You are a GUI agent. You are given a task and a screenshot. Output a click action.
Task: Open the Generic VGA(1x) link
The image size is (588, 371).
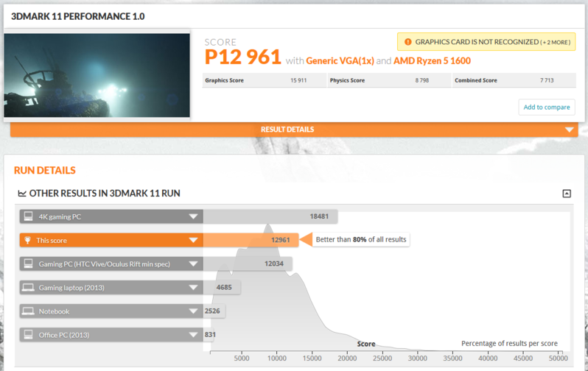coord(340,61)
